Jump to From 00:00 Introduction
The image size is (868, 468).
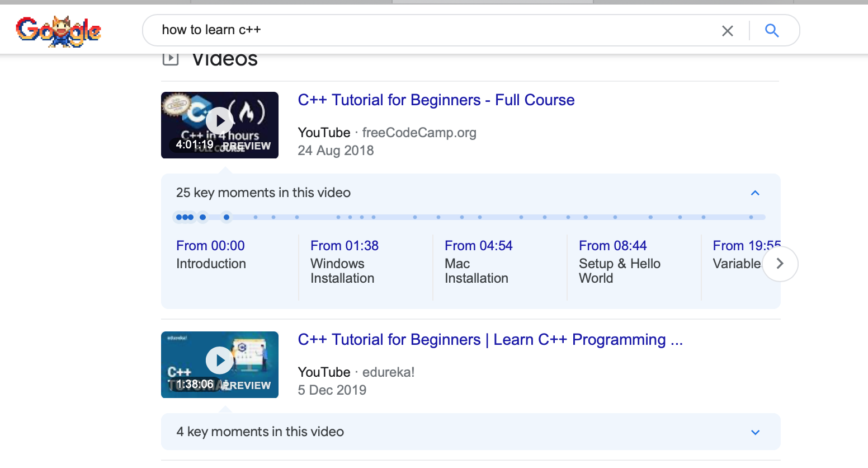point(211,255)
